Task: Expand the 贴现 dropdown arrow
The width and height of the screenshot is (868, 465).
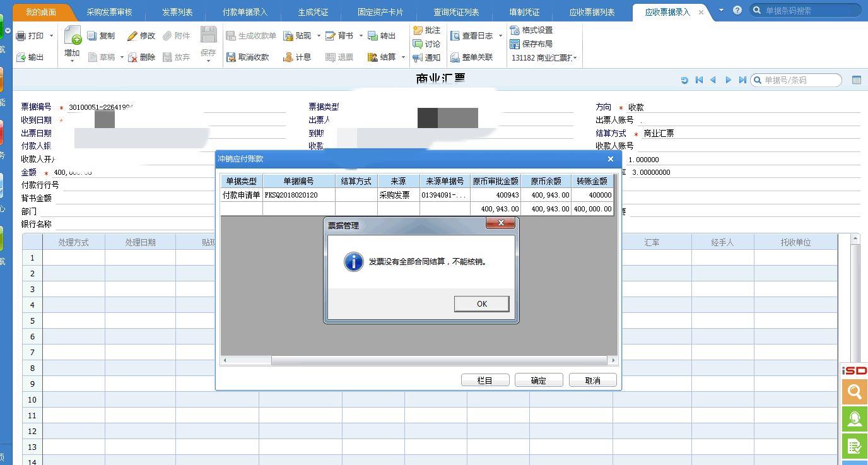Action: [319, 36]
